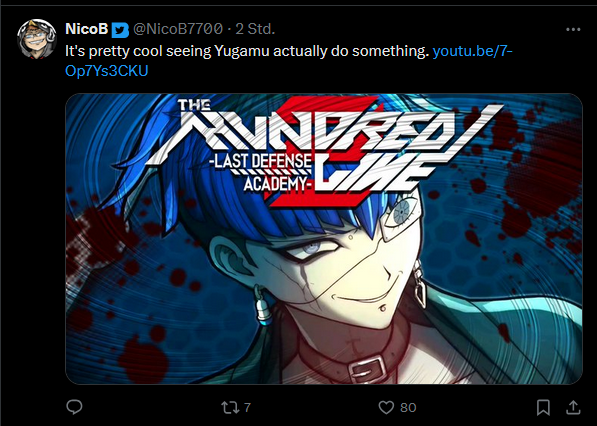Click the like count showing 80
This screenshot has height=426, width=597.
tap(408, 408)
